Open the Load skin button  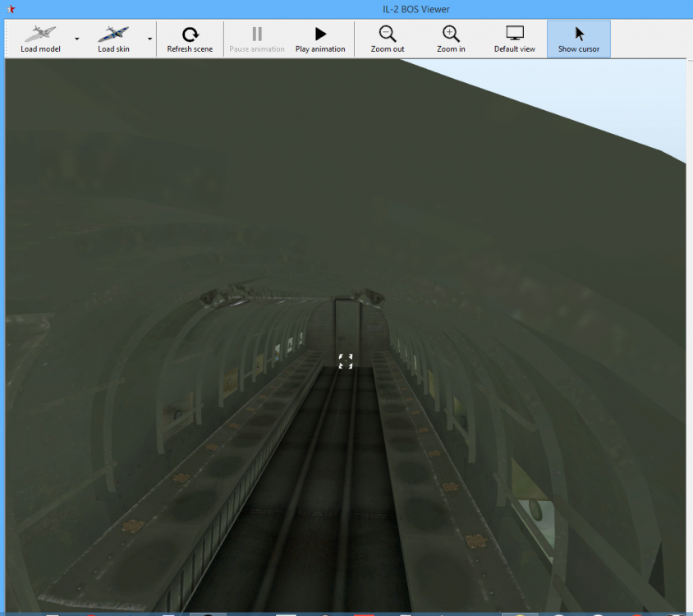[113, 39]
